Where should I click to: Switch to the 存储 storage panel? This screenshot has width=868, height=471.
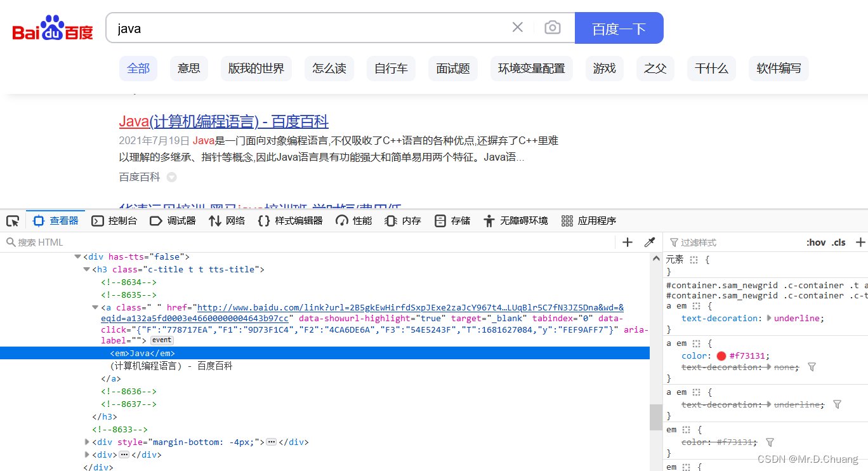click(x=452, y=221)
